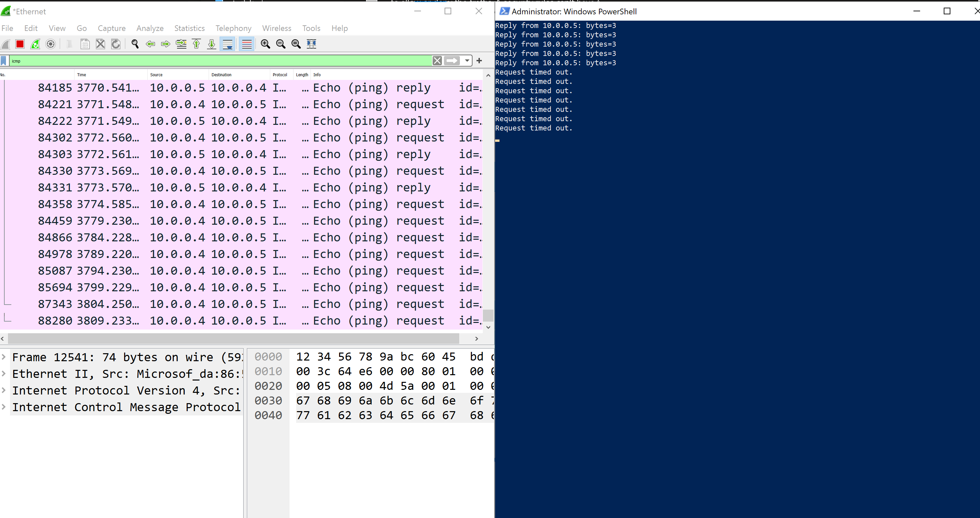Toggle the colorize packet list icon

coord(246,43)
